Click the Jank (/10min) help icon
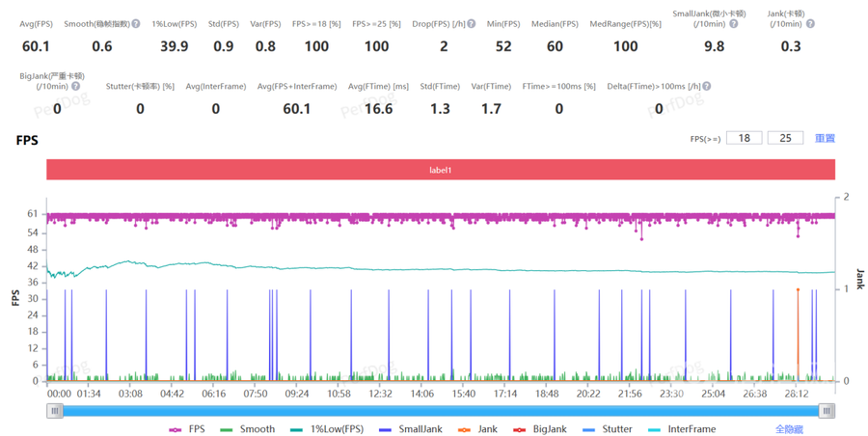Screen dimensions: 868x436 pos(811,24)
